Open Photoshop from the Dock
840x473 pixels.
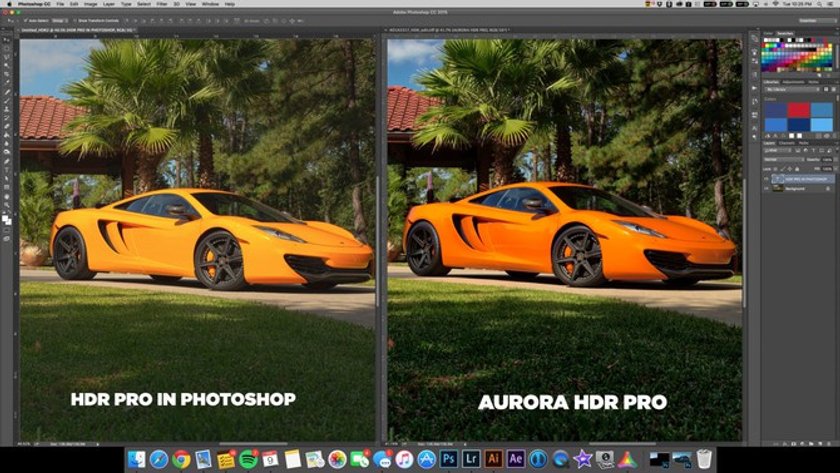click(x=449, y=459)
